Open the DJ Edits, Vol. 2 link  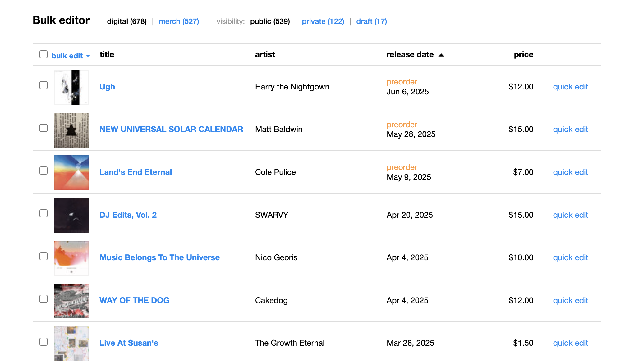click(x=128, y=215)
